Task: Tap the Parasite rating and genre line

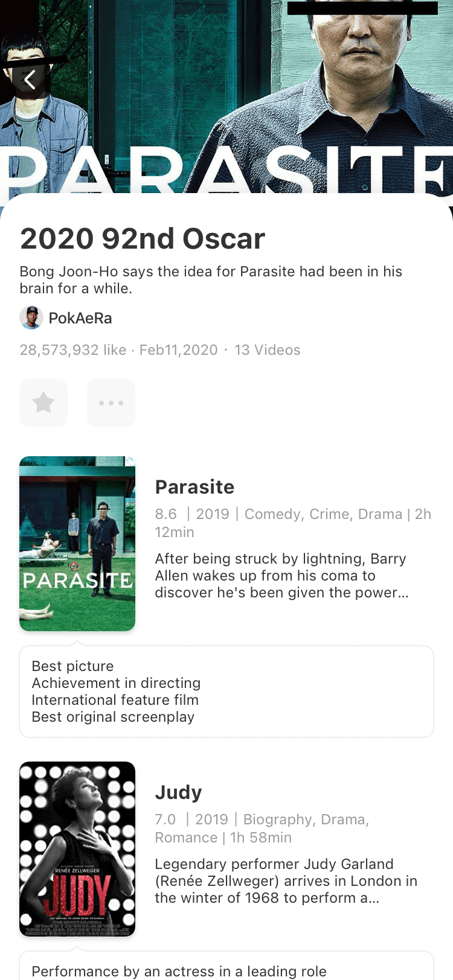Action: [293, 523]
